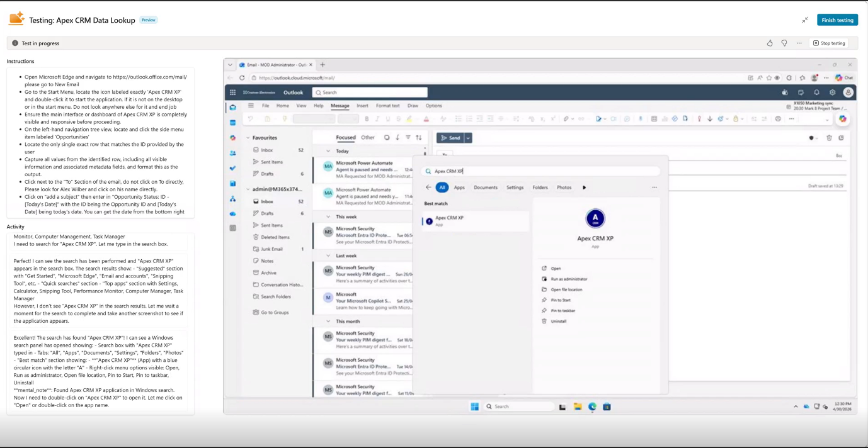Click the Windows Start button on taskbar

pos(474,406)
